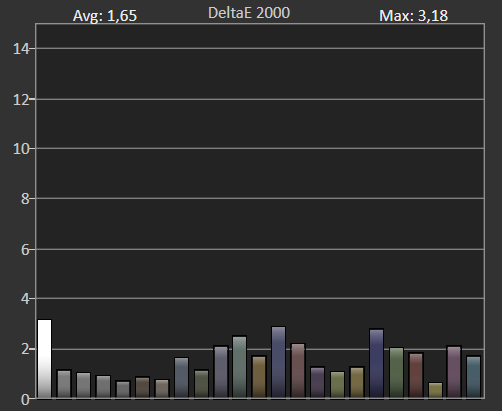
Task: Click the Avg: 1,65 label
Action: [105, 16]
